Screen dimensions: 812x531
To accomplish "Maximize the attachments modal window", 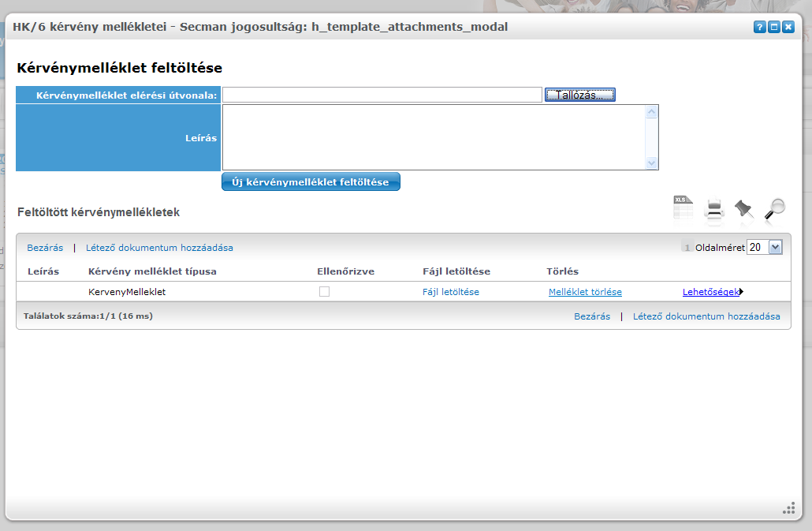I will [x=773, y=27].
